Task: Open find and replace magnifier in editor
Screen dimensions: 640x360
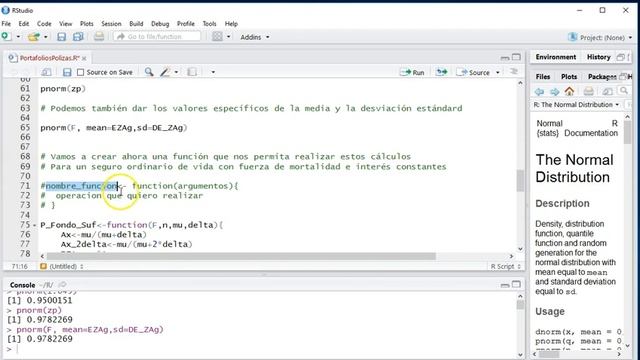Action: tap(149, 72)
